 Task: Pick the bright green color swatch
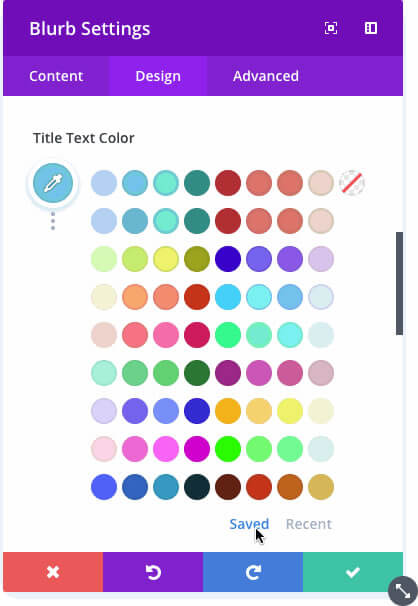pos(228,449)
